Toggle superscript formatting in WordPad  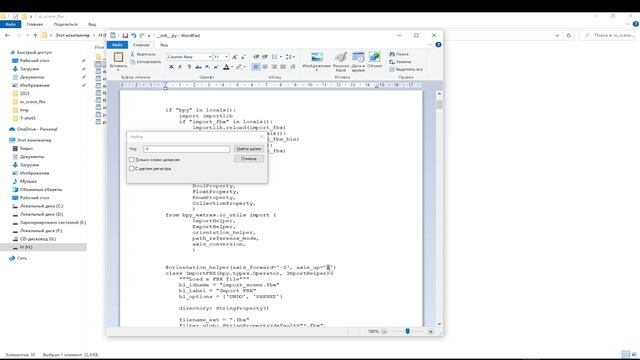pyautogui.click(x=216, y=67)
